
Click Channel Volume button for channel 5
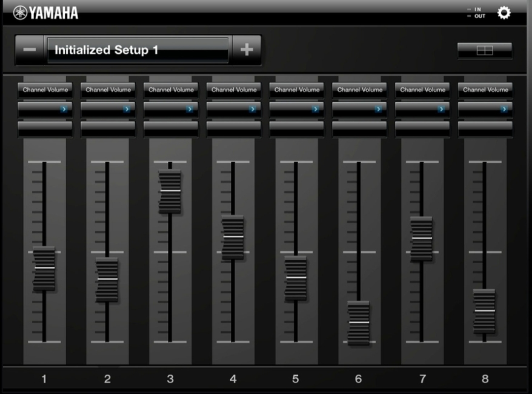297,90
